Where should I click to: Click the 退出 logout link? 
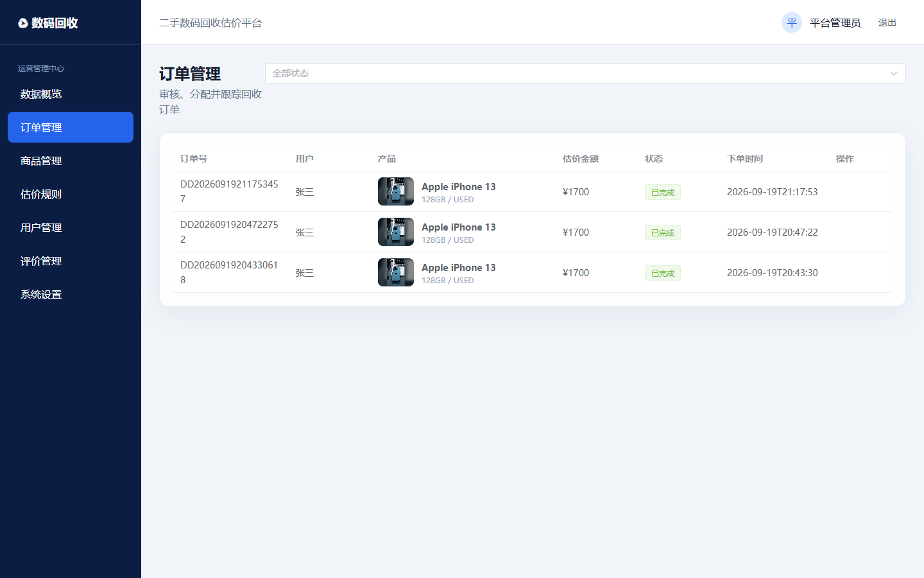[887, 22]
